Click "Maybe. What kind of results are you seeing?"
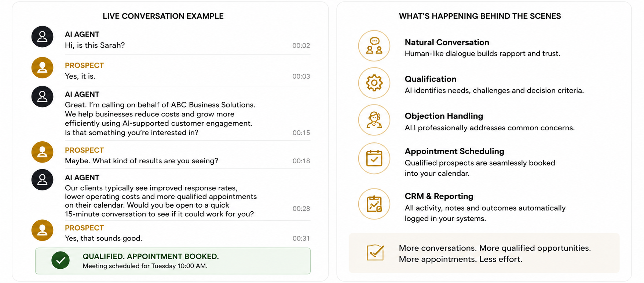Viewport: 644px width, 283px height. [142, 161]
